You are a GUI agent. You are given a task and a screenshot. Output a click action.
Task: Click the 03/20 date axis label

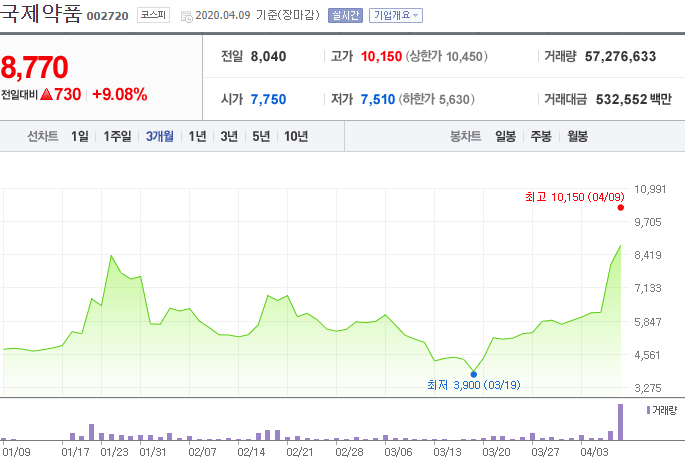pyautogui.click(x=496, y=452)
